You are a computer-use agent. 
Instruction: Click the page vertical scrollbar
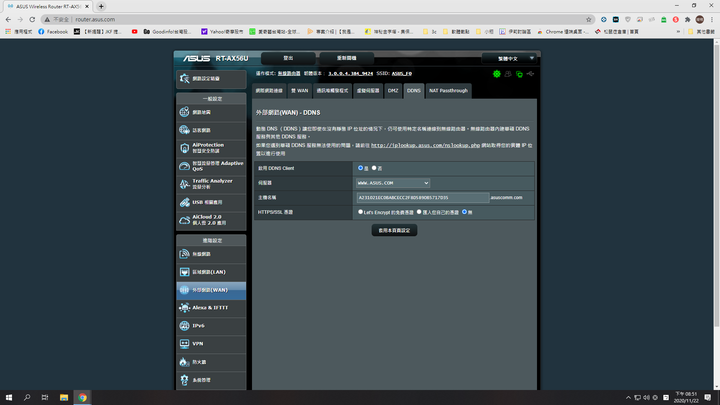(x=716, y=184)
